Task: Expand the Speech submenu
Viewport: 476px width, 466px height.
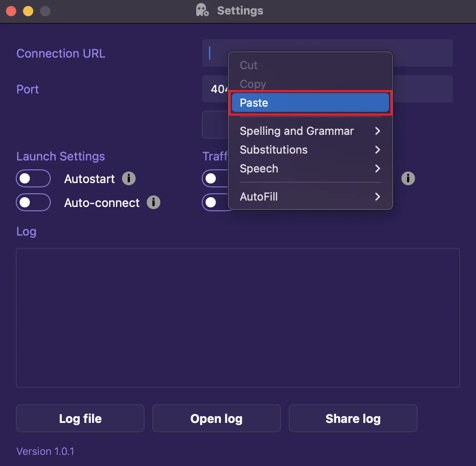Action: (x=310, y=169)
